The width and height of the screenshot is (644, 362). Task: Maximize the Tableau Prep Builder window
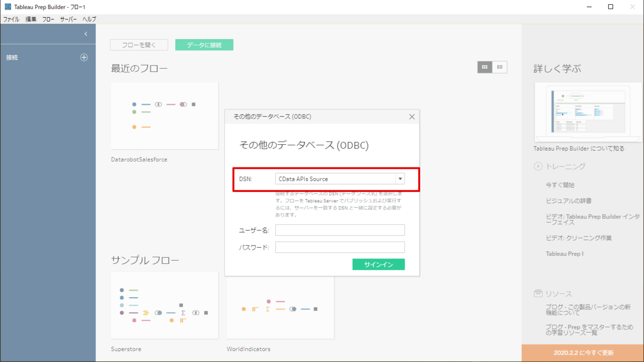coord(611,7)
